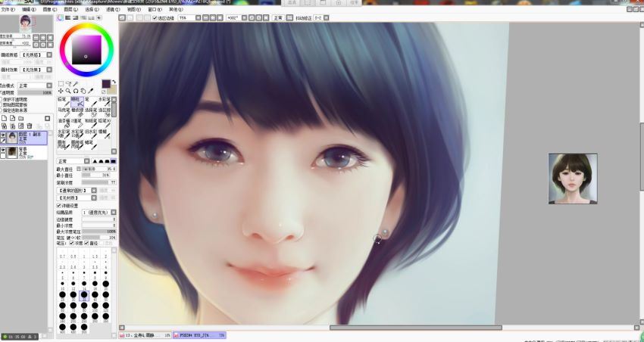
Task: Toggle 剪贴图层蒙板 checkbox
Action: pyautogui.click(x=2, y=105)
